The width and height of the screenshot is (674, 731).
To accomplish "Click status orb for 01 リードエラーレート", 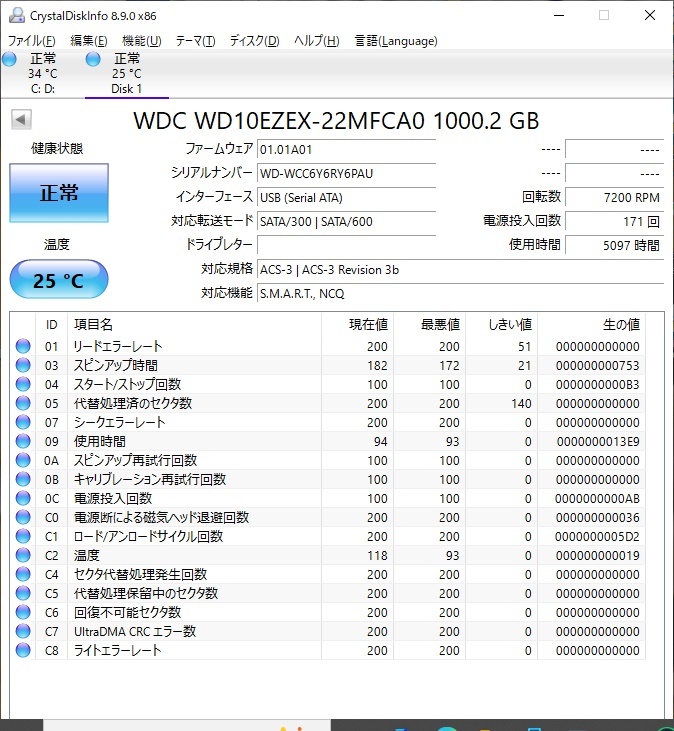I will tap(23, 346).
